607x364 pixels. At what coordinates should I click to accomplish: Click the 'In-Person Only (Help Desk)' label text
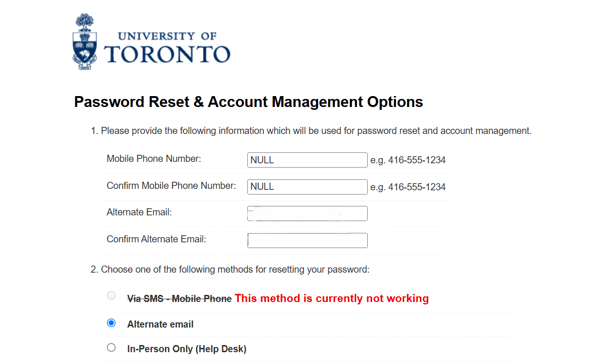pyautogui.click(x=187, y=349)
